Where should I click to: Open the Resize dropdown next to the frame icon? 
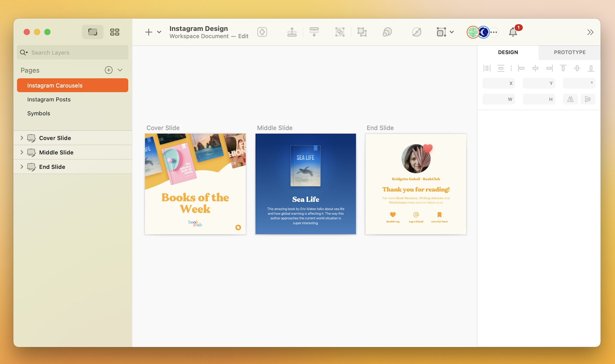pos(452,32)
